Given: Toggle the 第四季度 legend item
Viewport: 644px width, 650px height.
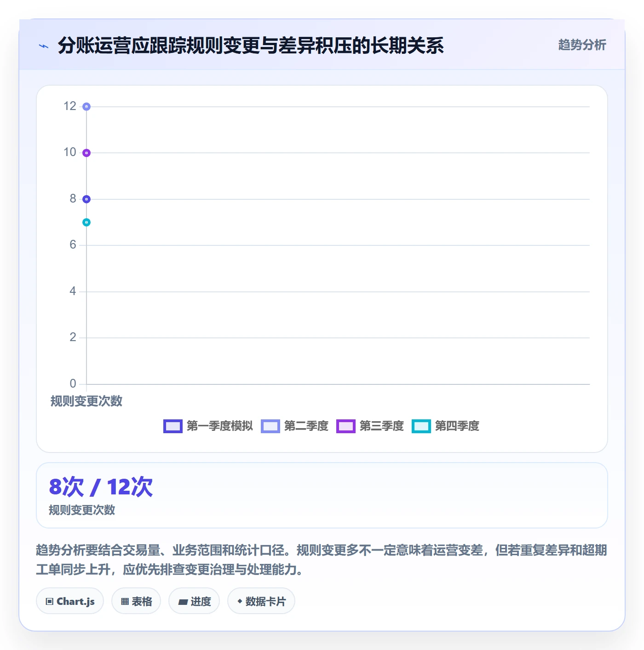Looking at the screenshot, I should (x=445, y=426).
